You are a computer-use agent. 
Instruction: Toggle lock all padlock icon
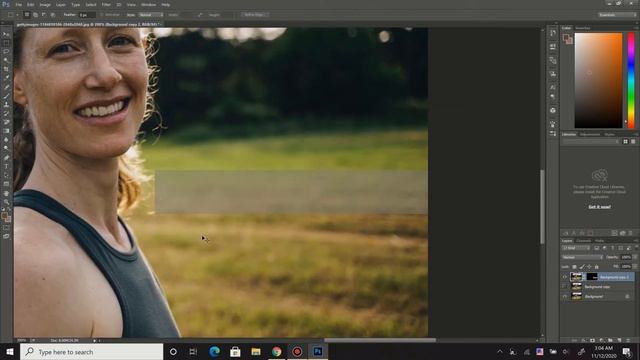pyautogui.click(x=596, y=267)
